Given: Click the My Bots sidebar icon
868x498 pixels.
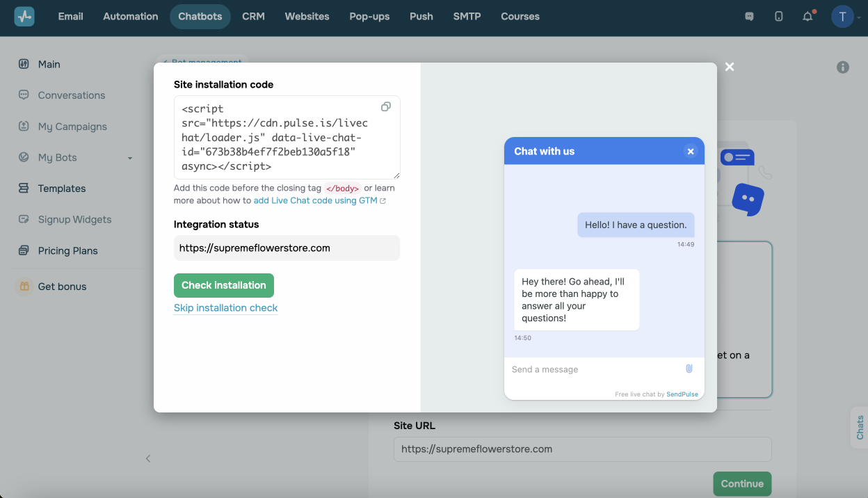Looking at the screenshot, I should (24, 157).
